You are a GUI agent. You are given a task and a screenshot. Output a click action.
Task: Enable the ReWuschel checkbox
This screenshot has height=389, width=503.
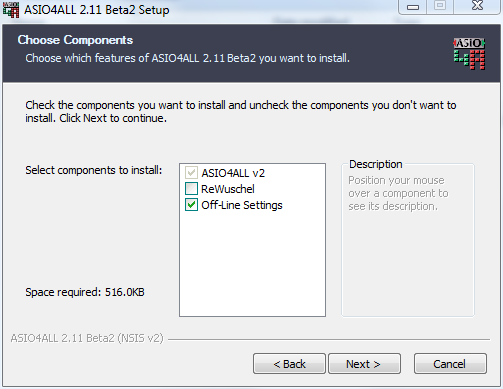tap(191, 189)
